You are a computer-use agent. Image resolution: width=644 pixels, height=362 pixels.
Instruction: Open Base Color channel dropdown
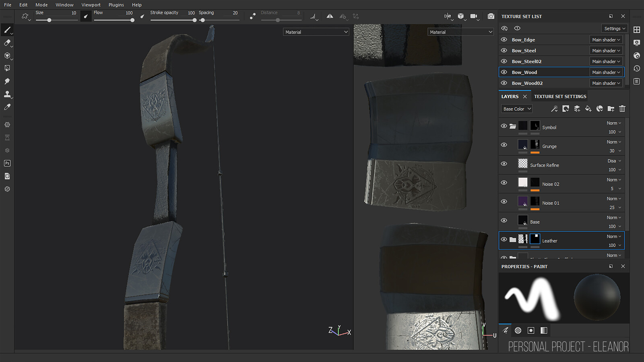(517, 109)
